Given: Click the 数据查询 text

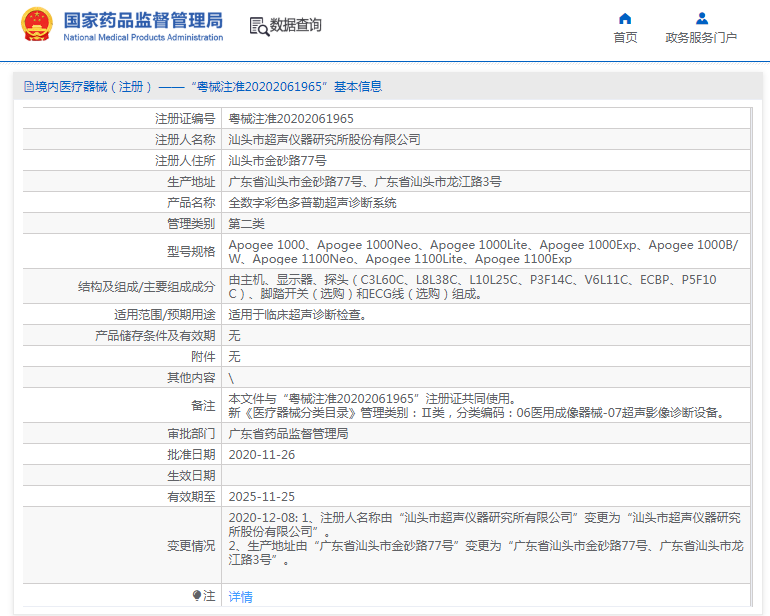Looking at the screenshot, I should [x=296, y=25].
